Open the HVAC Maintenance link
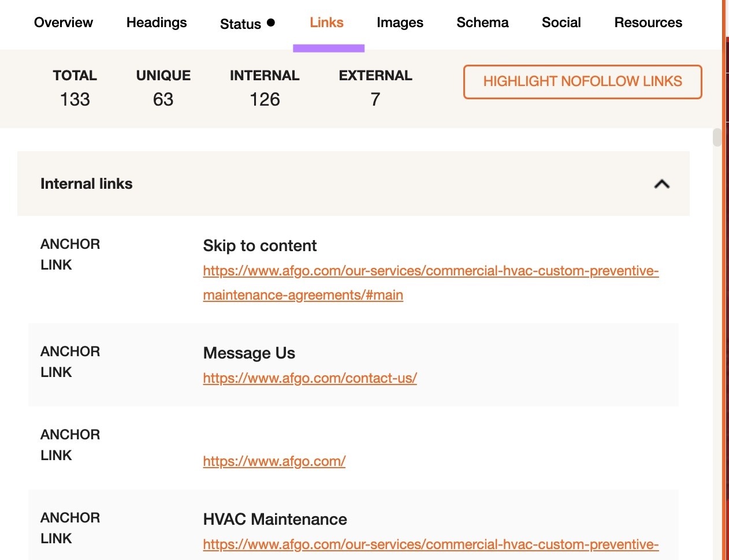The width and height of the screenshot is (729, 560). [430, 544]
